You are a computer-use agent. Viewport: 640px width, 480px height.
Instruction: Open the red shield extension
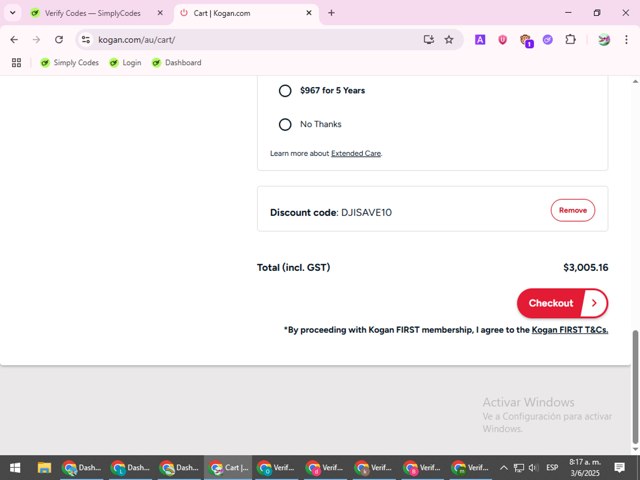click(502, 40)
